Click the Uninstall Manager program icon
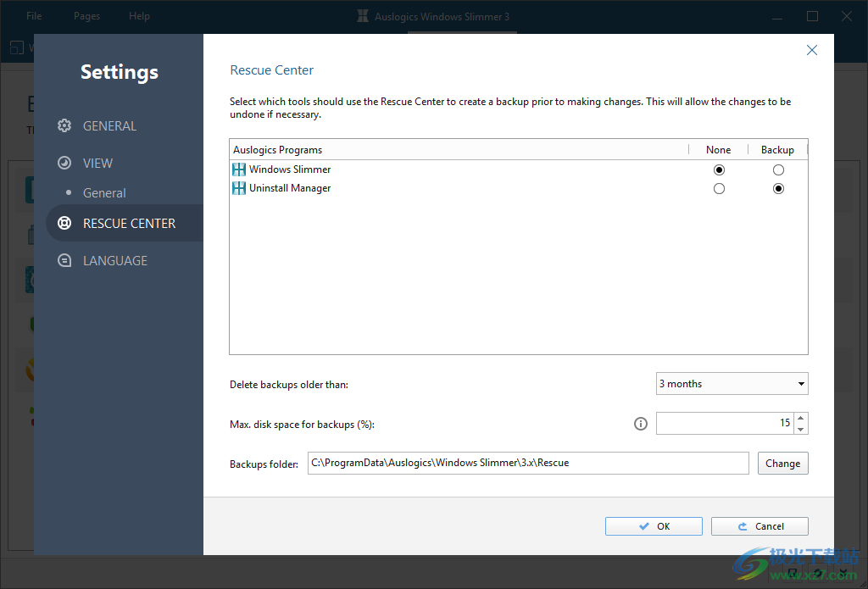This screenshot has width=868, height=589. [238, 187]
